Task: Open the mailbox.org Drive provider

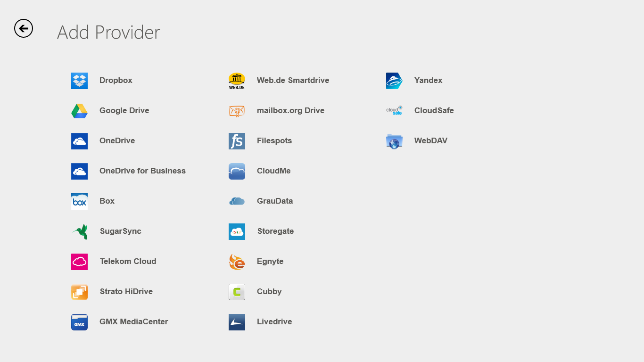Action: (237, 111)
